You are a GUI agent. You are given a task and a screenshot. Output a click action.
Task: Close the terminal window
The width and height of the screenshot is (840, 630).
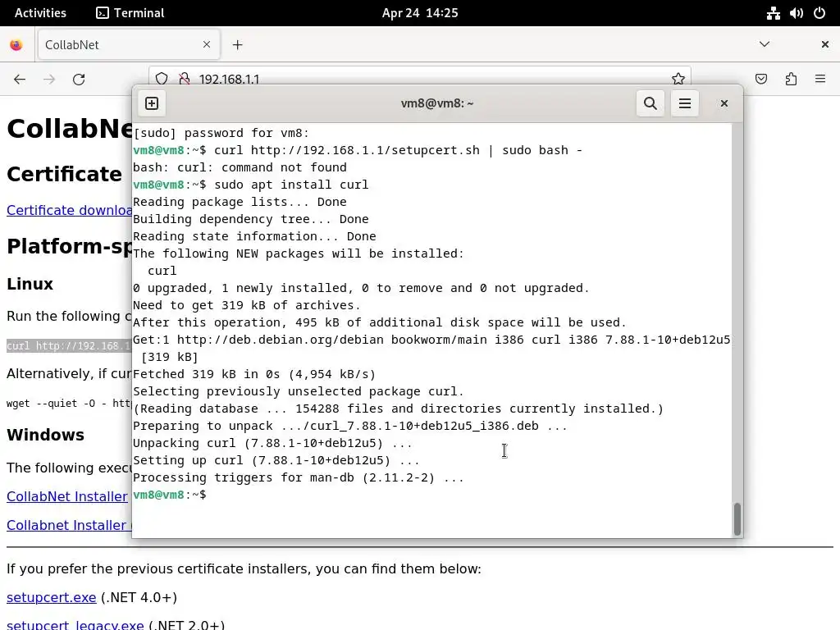coord(724,103)
